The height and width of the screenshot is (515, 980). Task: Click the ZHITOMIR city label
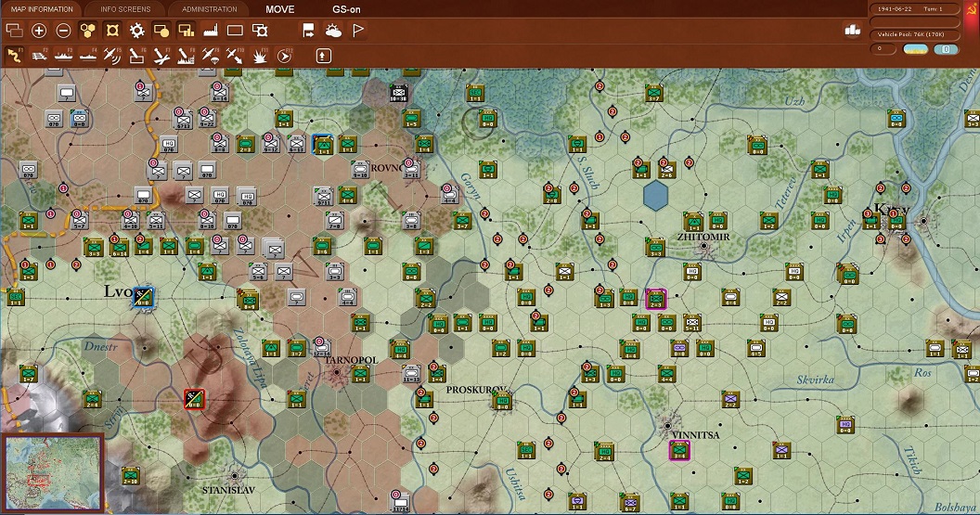tap(703, 237)
